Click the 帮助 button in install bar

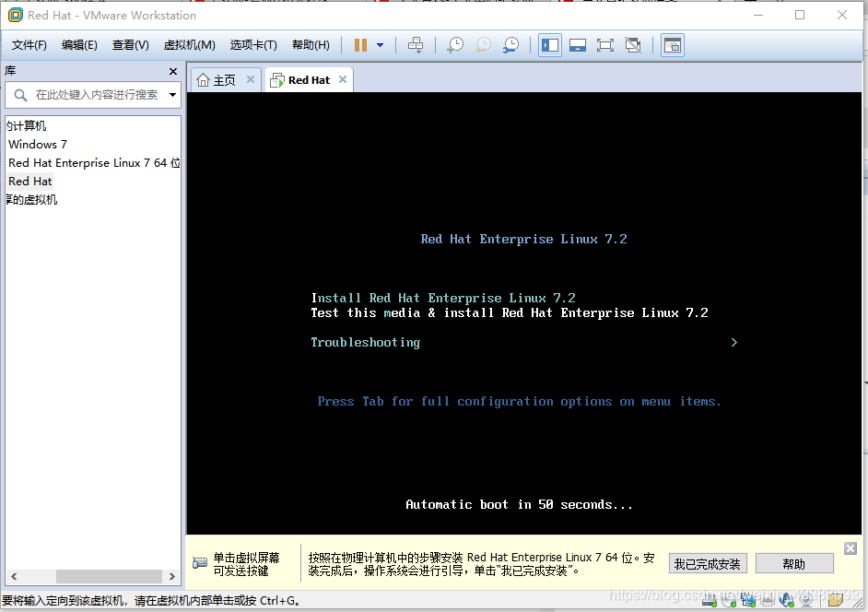pyautogui.click(x=793, y=564)
